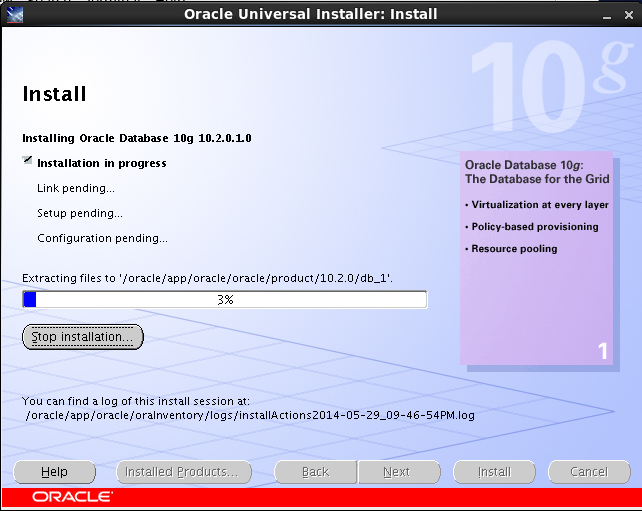642x511 pixels.
Task: Click Stop installation button
Action: (83, 337)
